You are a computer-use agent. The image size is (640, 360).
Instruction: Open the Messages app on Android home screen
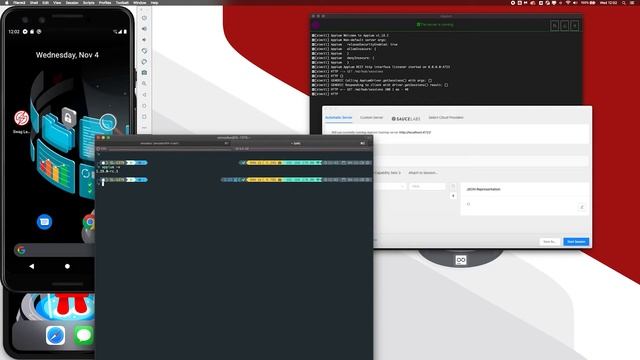[x=44, y=222]
